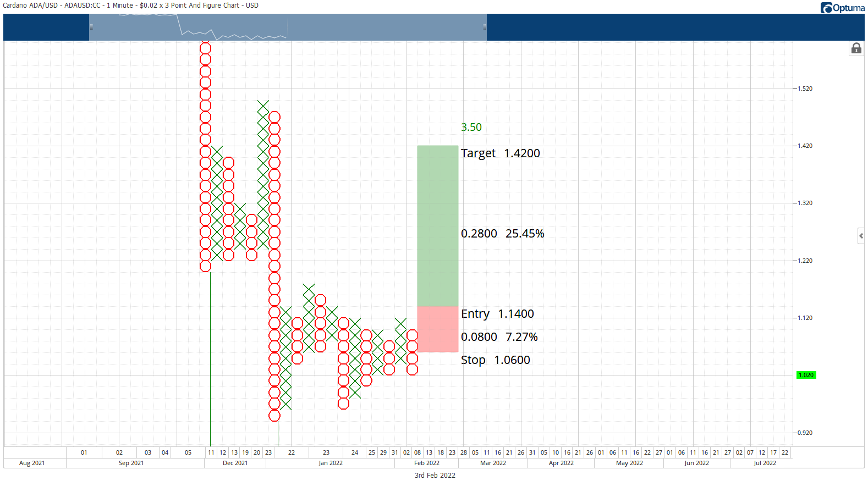The width and height of the screenshot is (868, 486).
Task: Click the Feb 2022 month on date axis
Action: 427,463
